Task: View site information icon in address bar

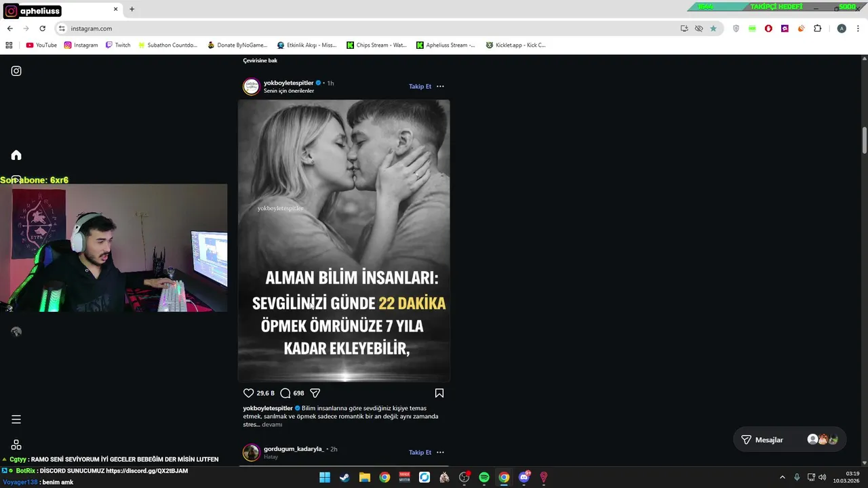Action: coord(62,28)
